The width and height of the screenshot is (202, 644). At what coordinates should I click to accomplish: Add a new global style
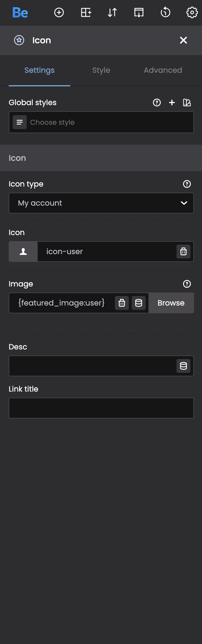[x=172, y=103]
